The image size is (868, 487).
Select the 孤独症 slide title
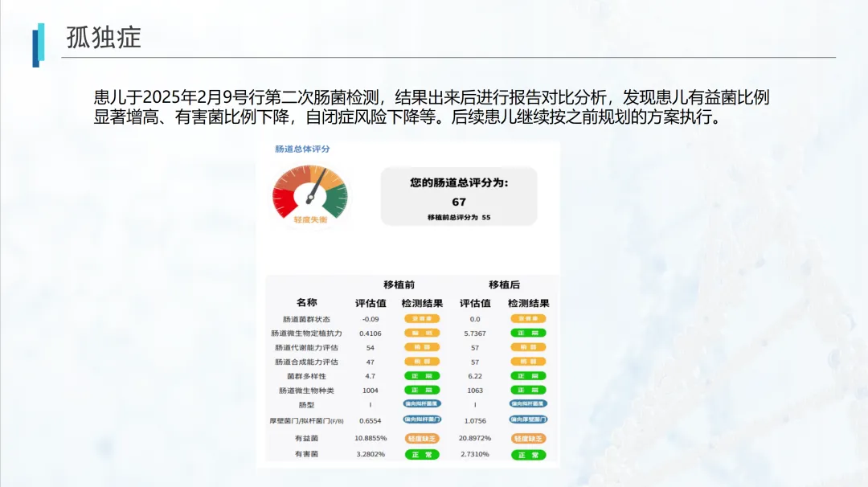tap(104, 37)
